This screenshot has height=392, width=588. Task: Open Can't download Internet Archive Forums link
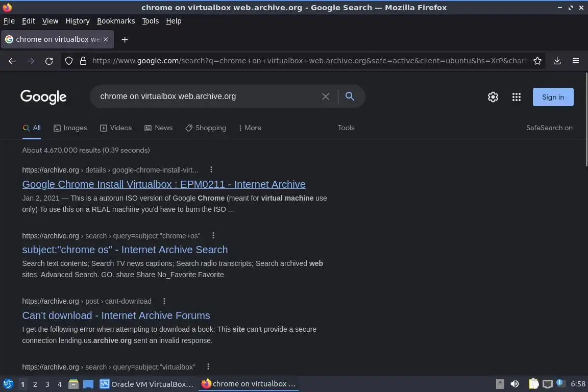tap(116, 315)
